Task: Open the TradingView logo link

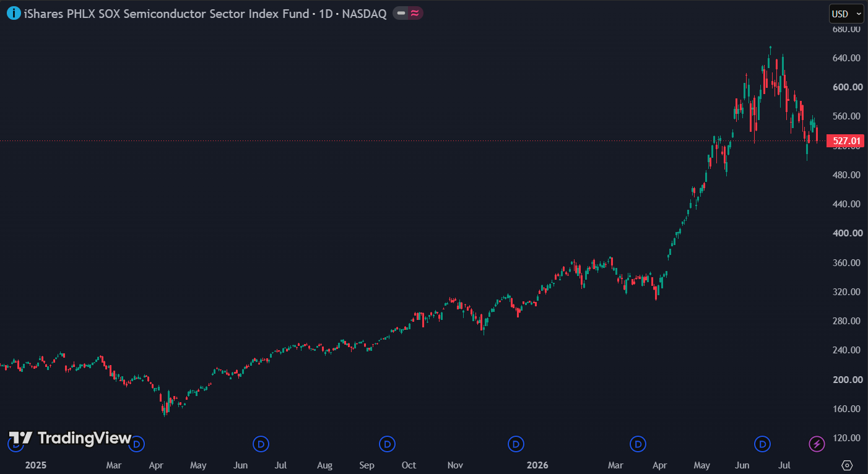Action: (x=70, y=438)
